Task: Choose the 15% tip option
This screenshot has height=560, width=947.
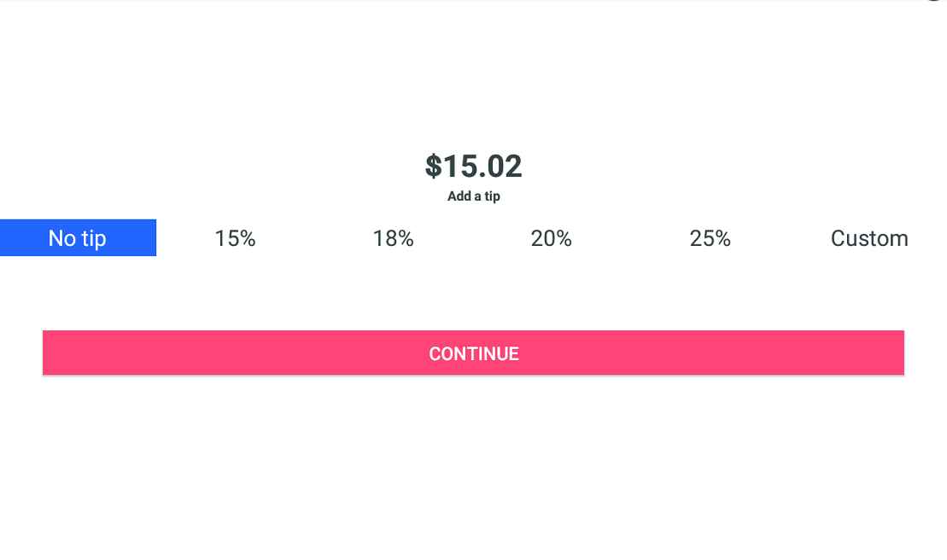Action: coord(235,238)
